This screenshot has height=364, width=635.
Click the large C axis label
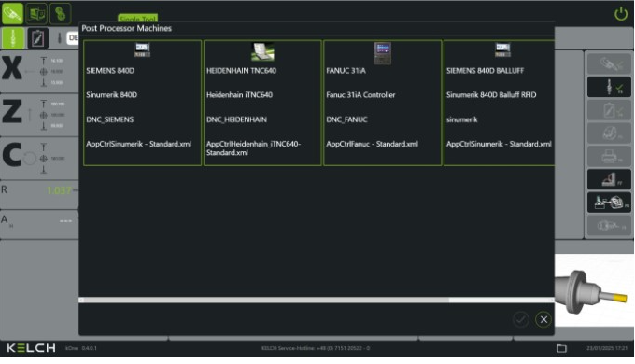coord(12,155)
